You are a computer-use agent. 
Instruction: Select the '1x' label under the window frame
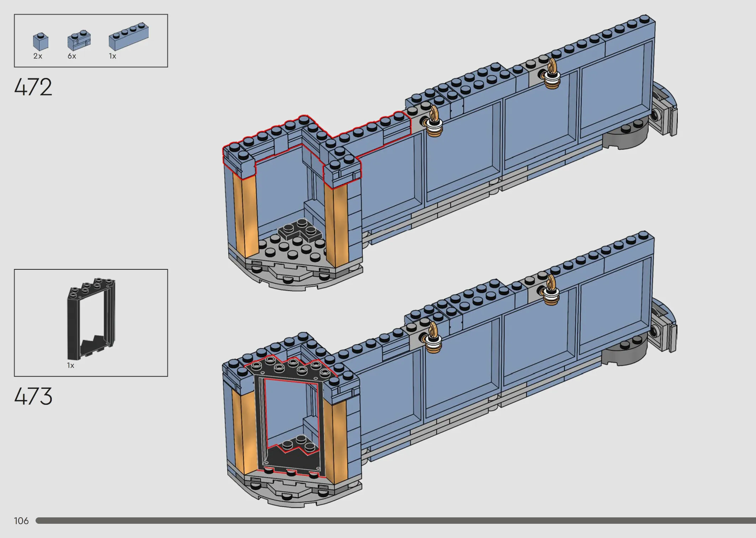pyautogui.click(x=70, y=365)
